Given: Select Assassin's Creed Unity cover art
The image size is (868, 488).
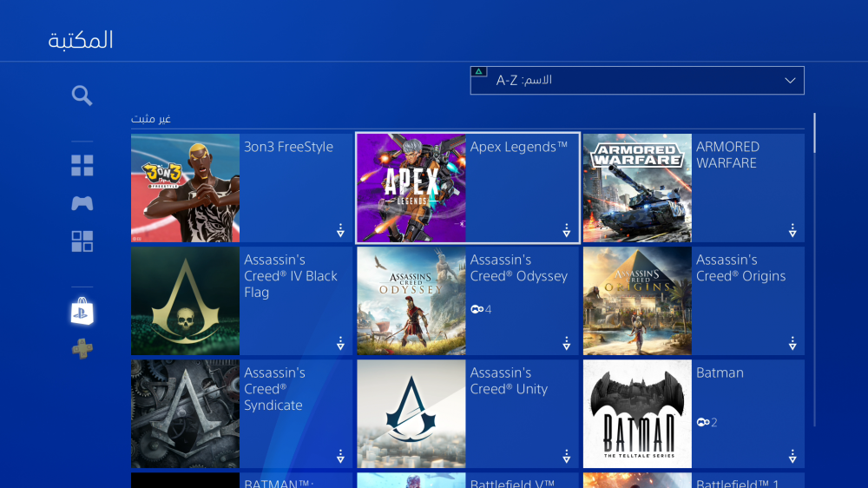Looking at the screenshot, I should click(x=411, y=414).
